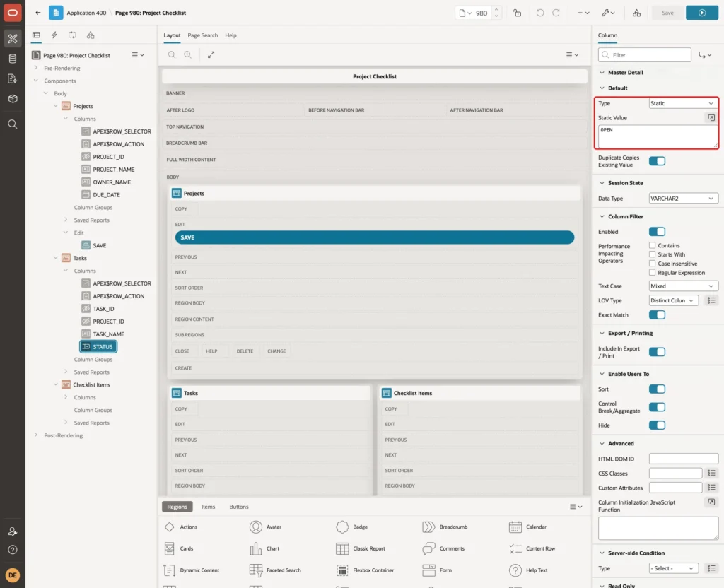Toggle the Column Filter Enabled switch
This screenshot has height=588, width=724.
click(x=657, y=232)
